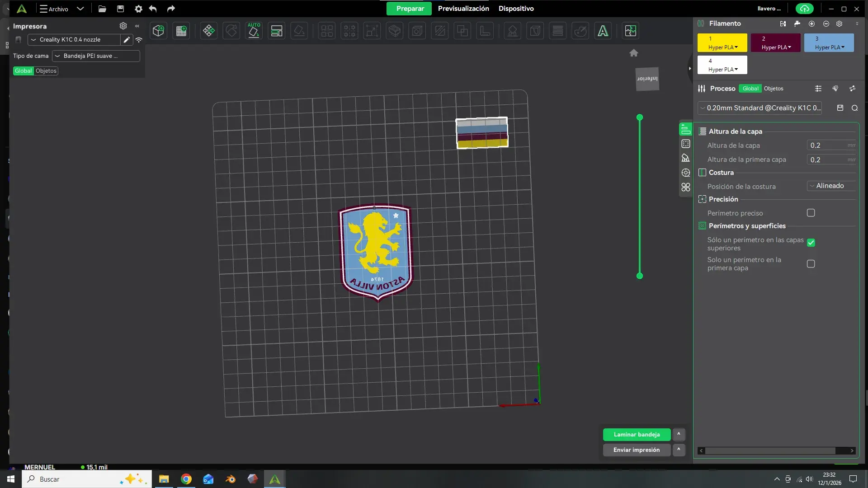Screen dimensions: 868x488
Task: Click the Add plate grid icon
Action: point(181,31)
